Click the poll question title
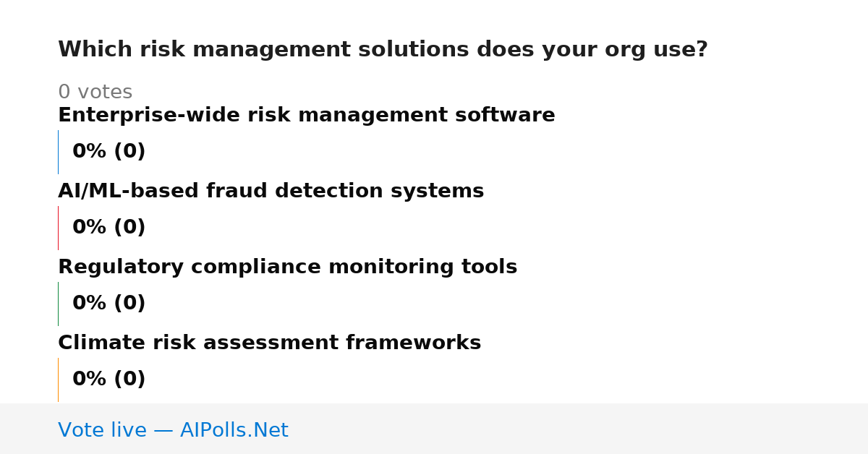 pos(383,50)
